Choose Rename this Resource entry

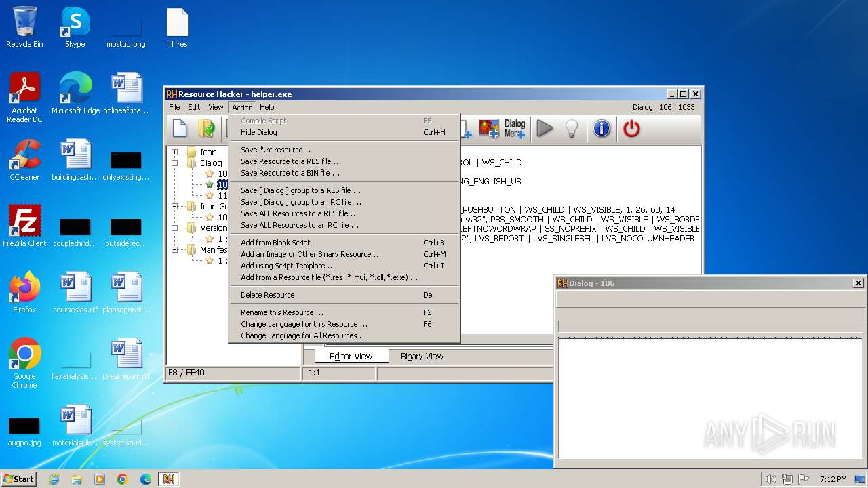344,312
